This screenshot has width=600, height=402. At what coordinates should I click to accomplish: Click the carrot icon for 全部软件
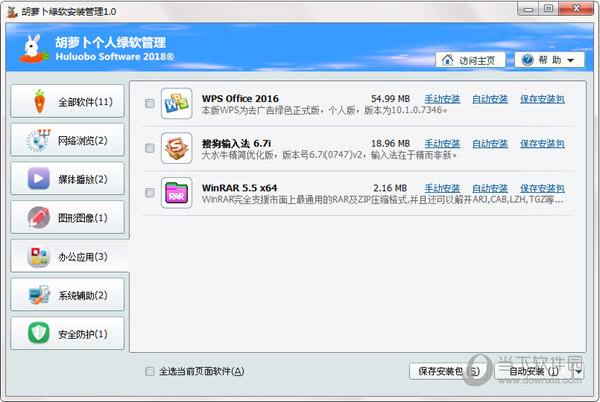pos(38,102)
